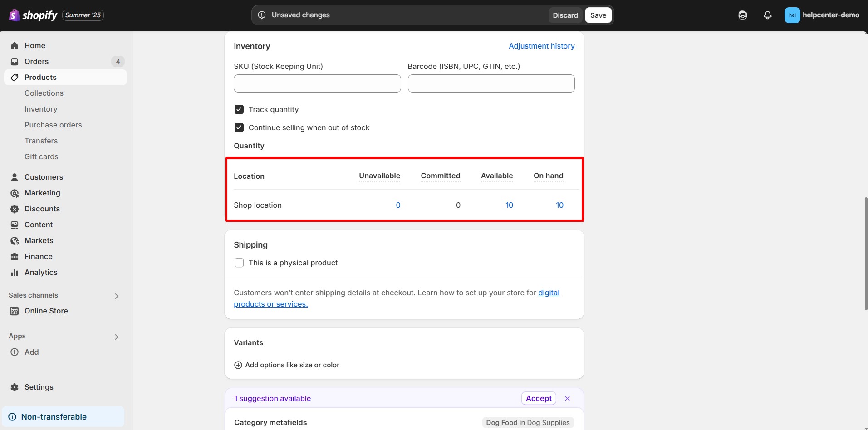Click the Shopify bag logo
The image size is (868, 430).
[x=14, y=15]
